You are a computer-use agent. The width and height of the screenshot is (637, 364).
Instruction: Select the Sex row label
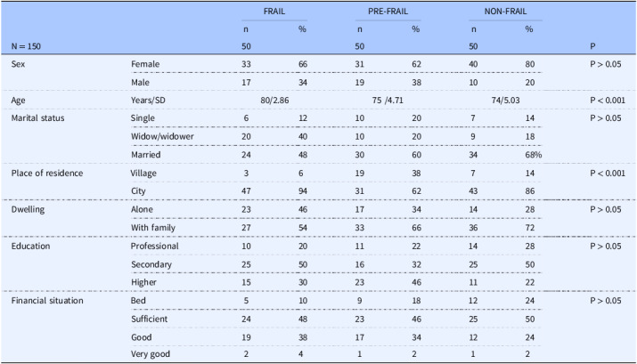[x=20, y=64]
